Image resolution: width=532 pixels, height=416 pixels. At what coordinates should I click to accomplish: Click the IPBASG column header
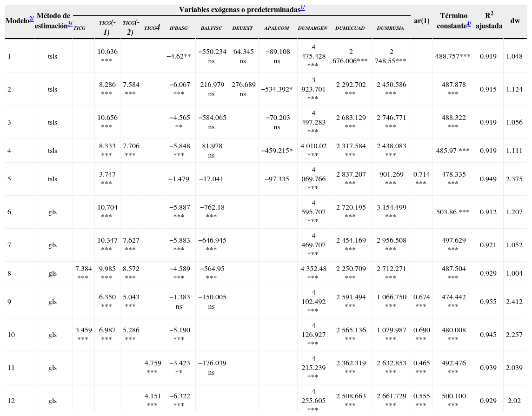pos(179,28)
